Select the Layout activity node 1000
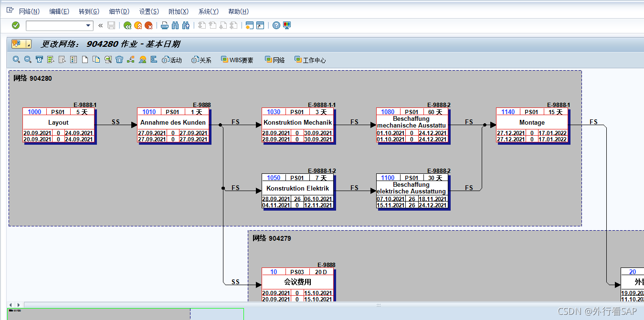644x320 pixels. (59, 126)
